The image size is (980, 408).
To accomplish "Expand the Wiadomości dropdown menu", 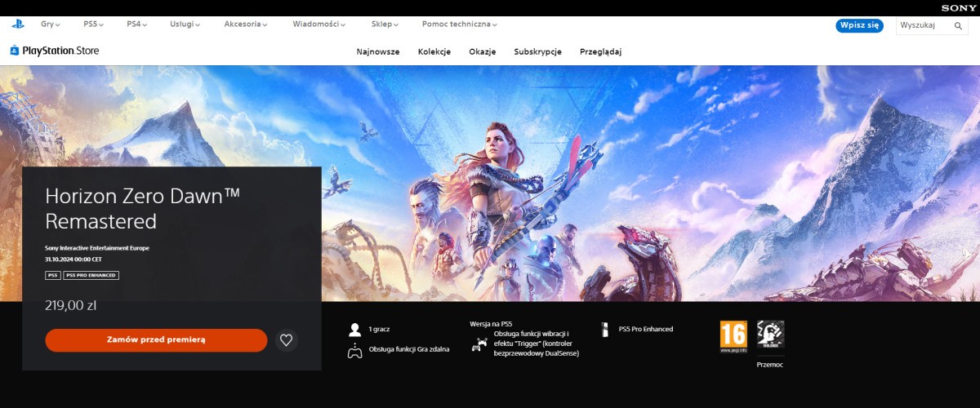I will [318, 24].
